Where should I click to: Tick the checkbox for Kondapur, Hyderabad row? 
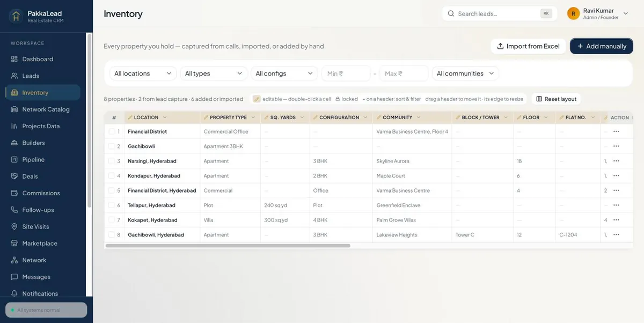tap(112, 175)
